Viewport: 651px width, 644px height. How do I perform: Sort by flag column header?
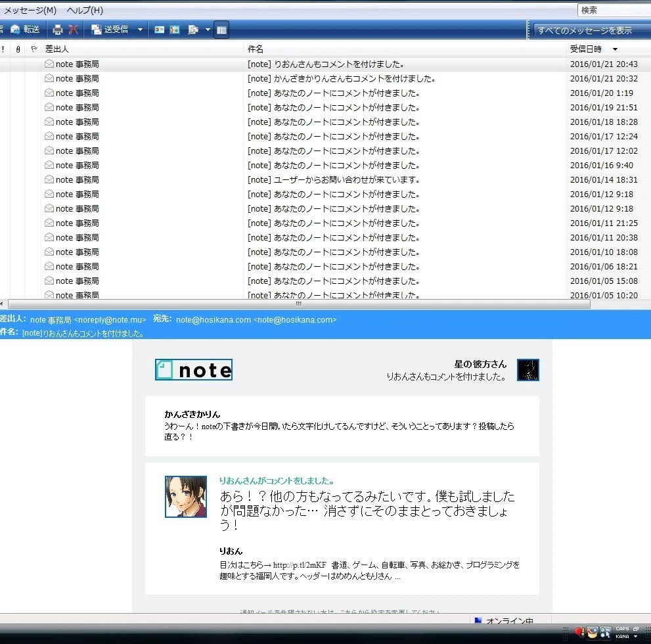tap(34, 49)
